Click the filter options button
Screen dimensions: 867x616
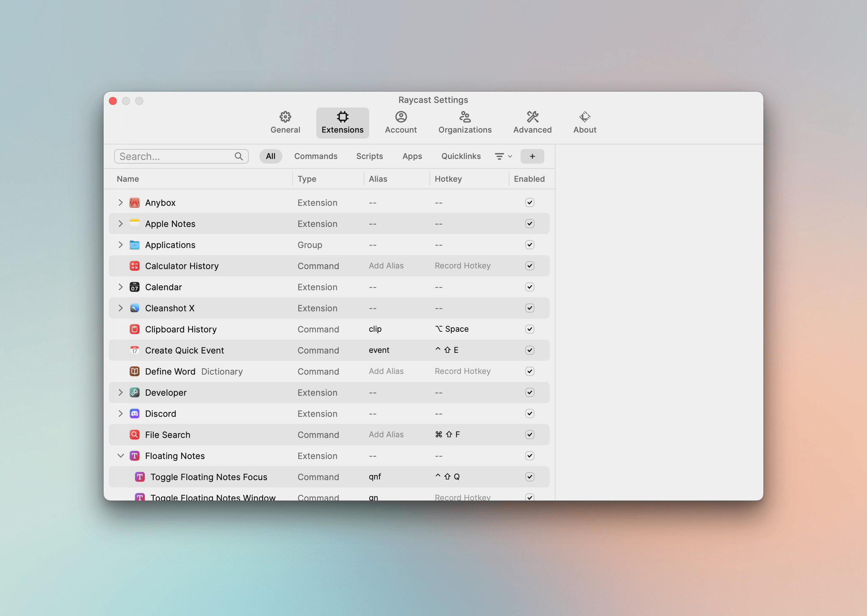coord(502,155)
